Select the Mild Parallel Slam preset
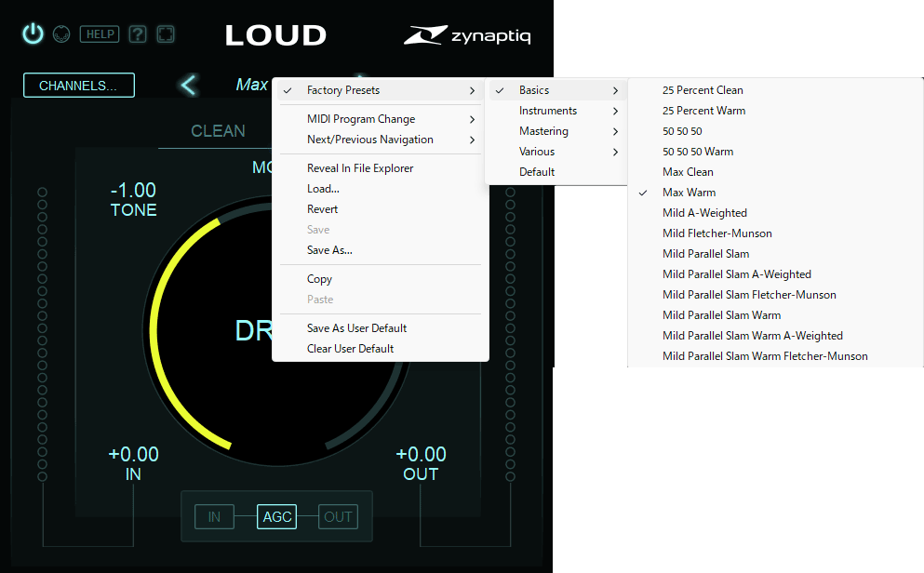The width and height of the screenshot is (924, 573). 775,254
